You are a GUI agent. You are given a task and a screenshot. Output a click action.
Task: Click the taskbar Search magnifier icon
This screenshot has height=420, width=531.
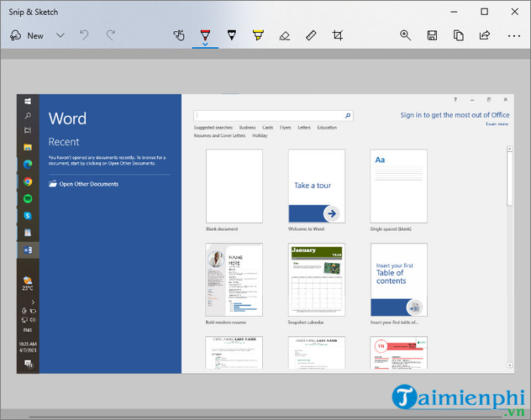28,116
